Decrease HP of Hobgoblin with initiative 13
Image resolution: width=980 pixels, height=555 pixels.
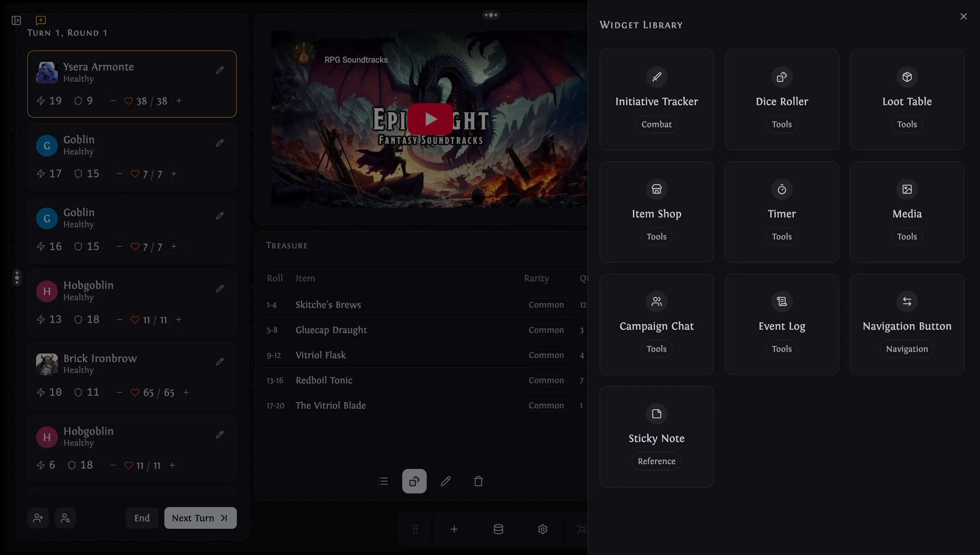pyautogui.click(x=119, y=320)
